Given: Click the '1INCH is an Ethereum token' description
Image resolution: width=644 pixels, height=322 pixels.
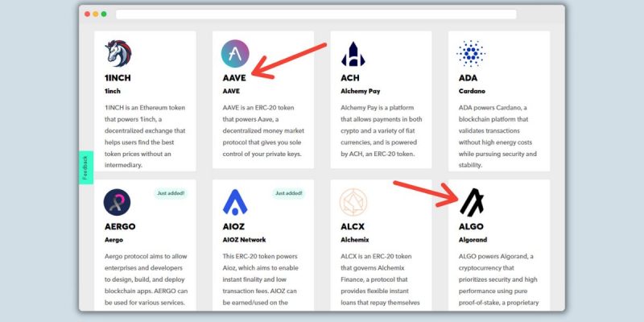Looking at the screenshot, I should [x=145, y=136].
